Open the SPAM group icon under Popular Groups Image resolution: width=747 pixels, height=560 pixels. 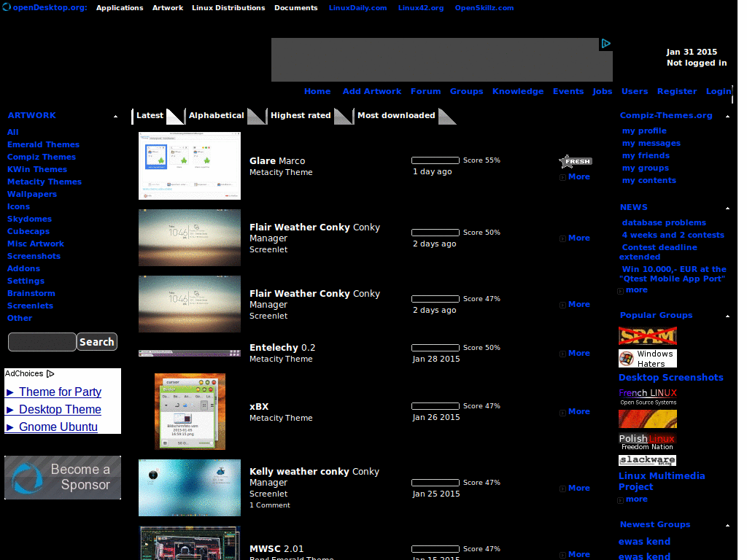pyautogui.click(x=647, y=336)
